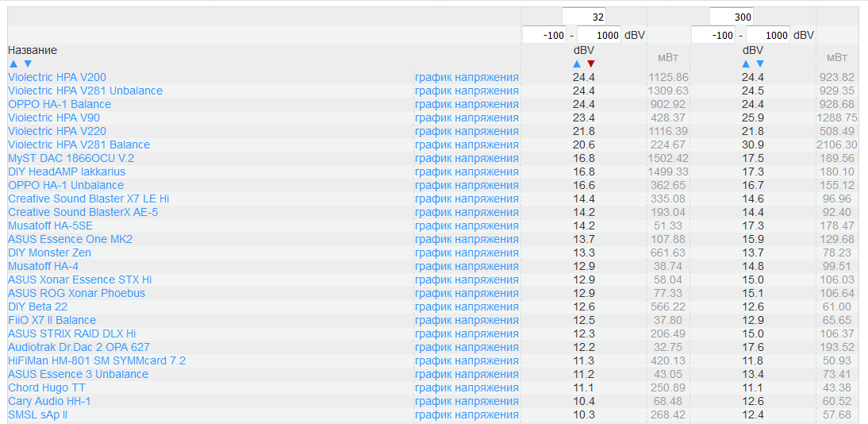The height and width of the screenshot is (424, 868).
Task: Open Violectric HPA V220 link
Action: pyautogui.click(x=57, y=131)
